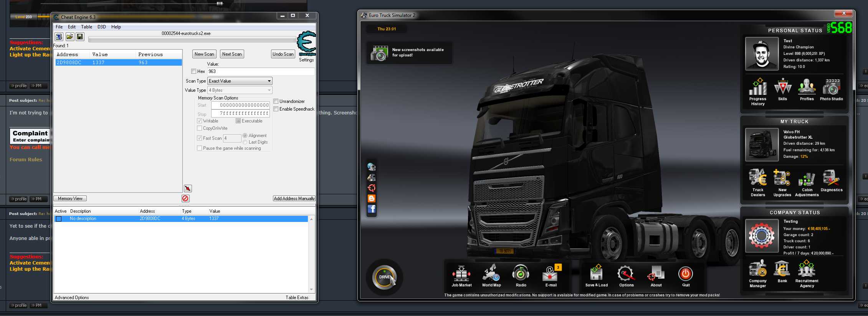Click Add Address Manually button
Screen dimensions: 868x316
[294, 199]
